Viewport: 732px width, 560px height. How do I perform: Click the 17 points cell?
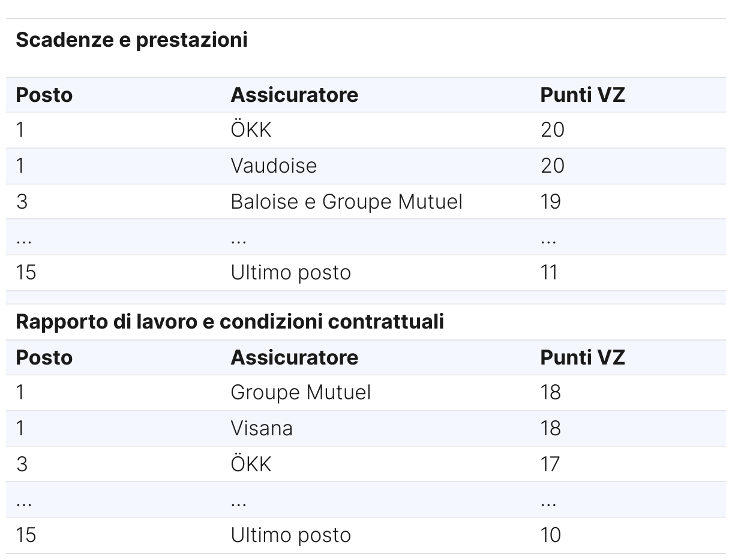[550, 464]
